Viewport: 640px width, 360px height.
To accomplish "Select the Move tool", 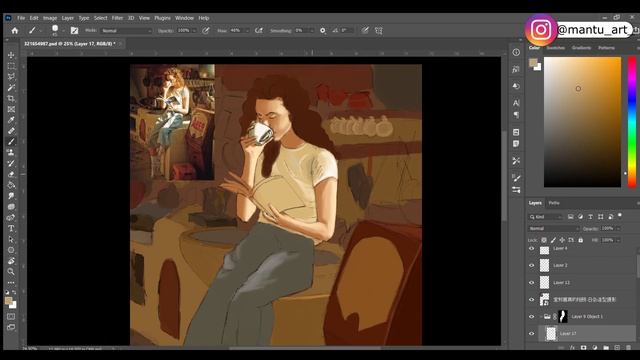I will pos(11,55).
